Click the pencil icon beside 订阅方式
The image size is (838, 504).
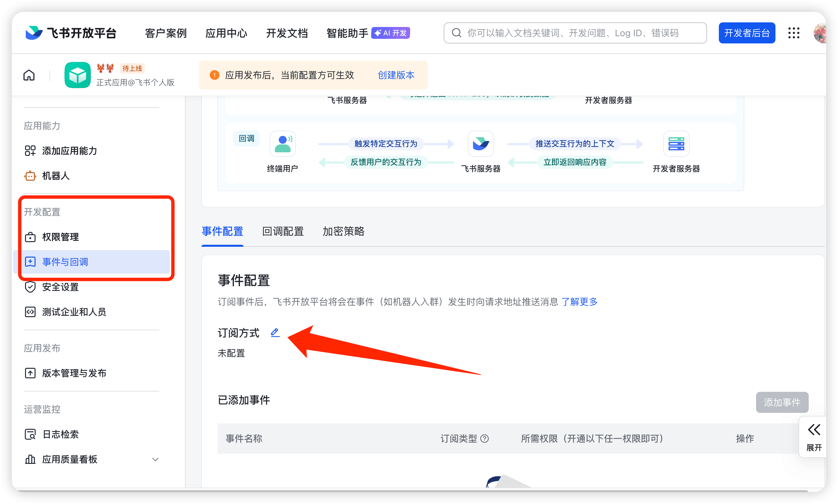275,333
